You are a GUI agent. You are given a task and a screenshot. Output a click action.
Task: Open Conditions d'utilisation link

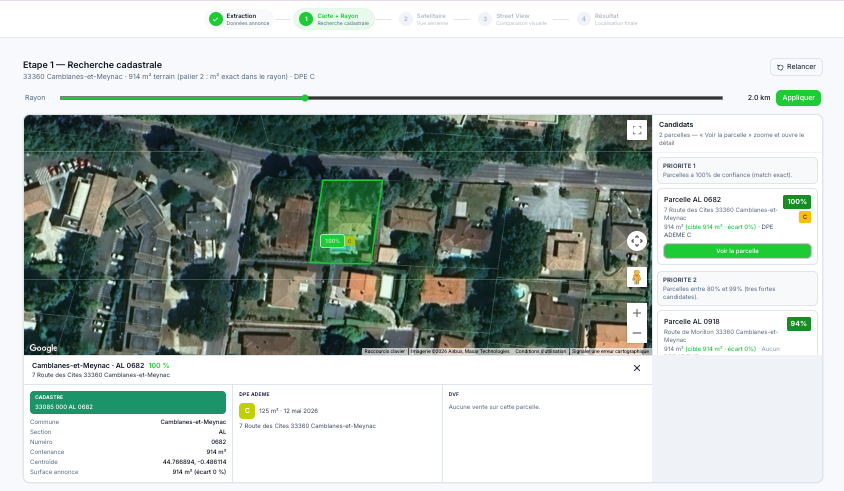541,351
